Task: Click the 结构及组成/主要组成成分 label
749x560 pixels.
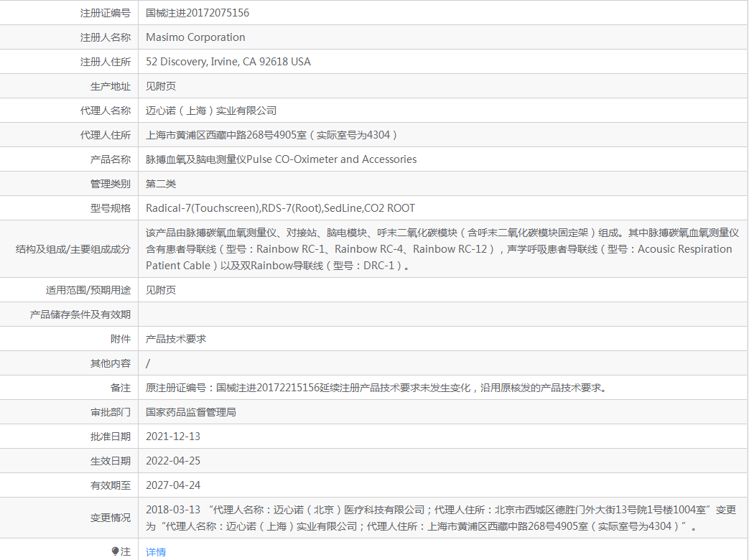Action: tap(73, 249)
